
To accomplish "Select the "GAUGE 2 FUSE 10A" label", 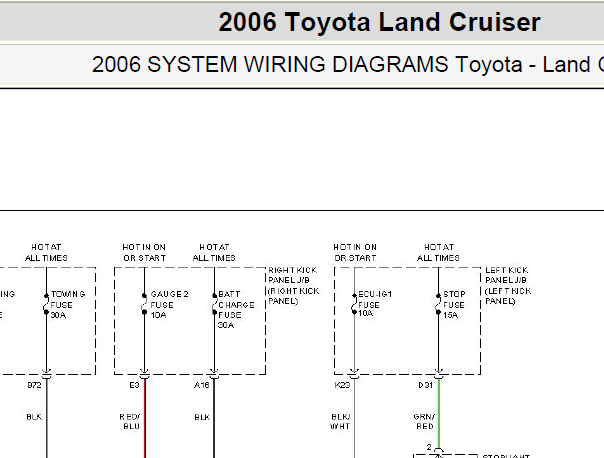I will (169, 304).
